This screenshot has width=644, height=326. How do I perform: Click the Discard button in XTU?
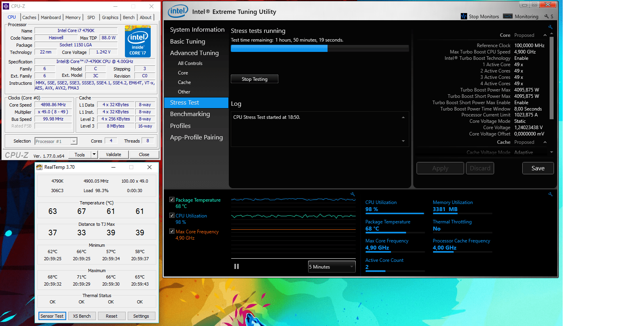coord(480,168)
